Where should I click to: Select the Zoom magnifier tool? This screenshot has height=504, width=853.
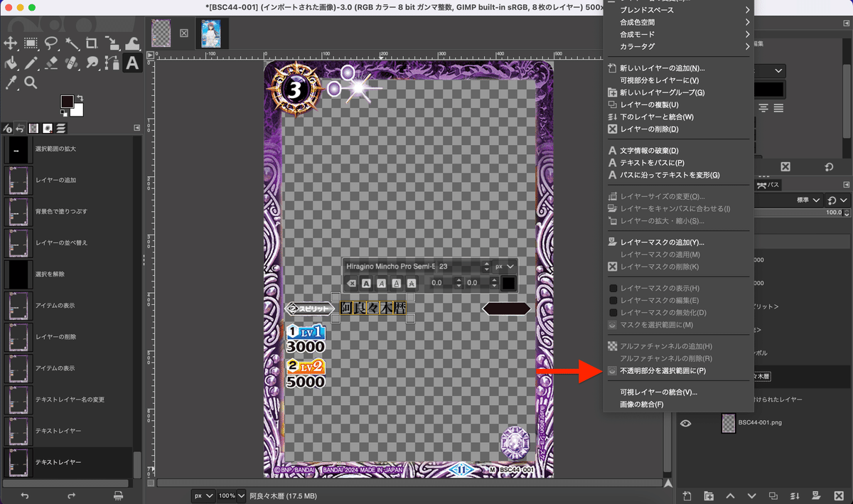31,83
